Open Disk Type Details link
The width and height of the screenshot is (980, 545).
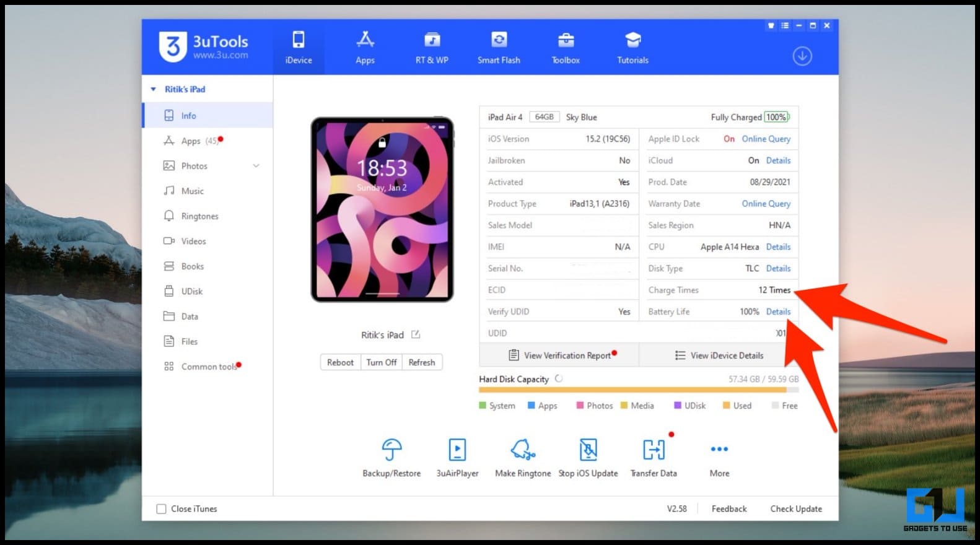coord(778,268)
